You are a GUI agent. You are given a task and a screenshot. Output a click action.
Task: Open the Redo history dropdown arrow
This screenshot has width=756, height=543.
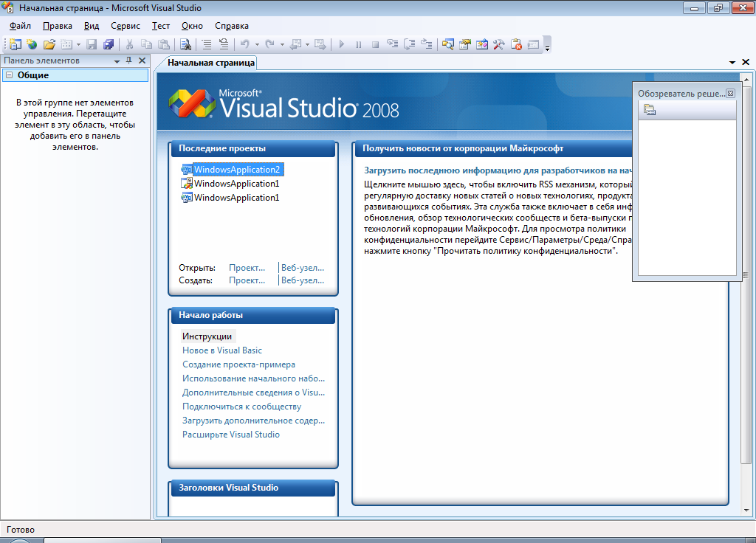(282, 45)
